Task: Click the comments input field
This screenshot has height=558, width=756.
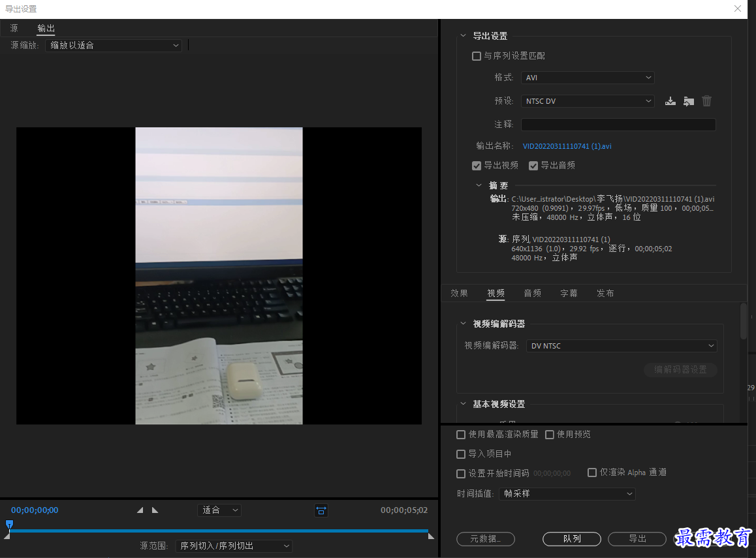Action: [x=618, y=125]
